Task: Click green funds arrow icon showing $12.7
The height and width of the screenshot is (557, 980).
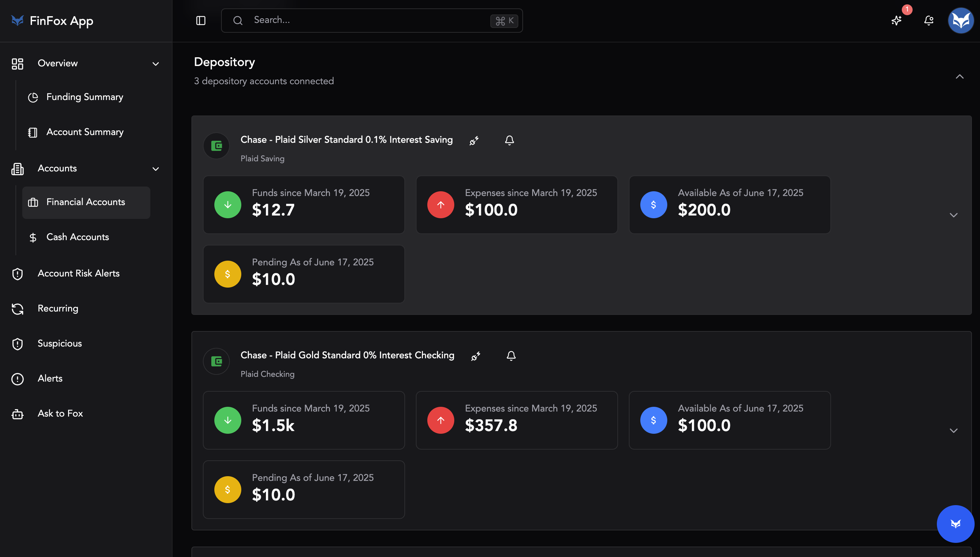Action: [x=228, y=205]
